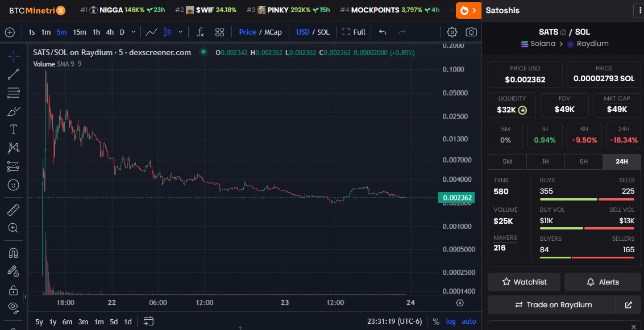Set the date range to 5y
644x330 pixels.
(39, 322)
